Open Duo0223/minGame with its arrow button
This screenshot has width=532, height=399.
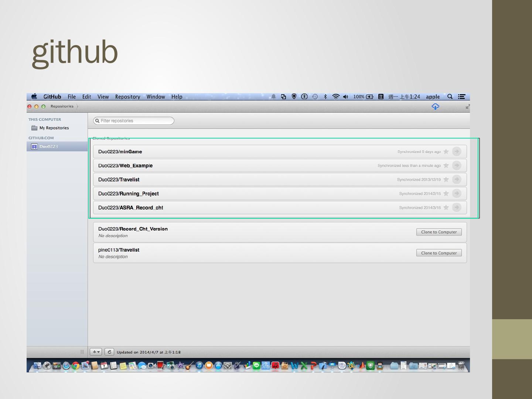(457, 151)
